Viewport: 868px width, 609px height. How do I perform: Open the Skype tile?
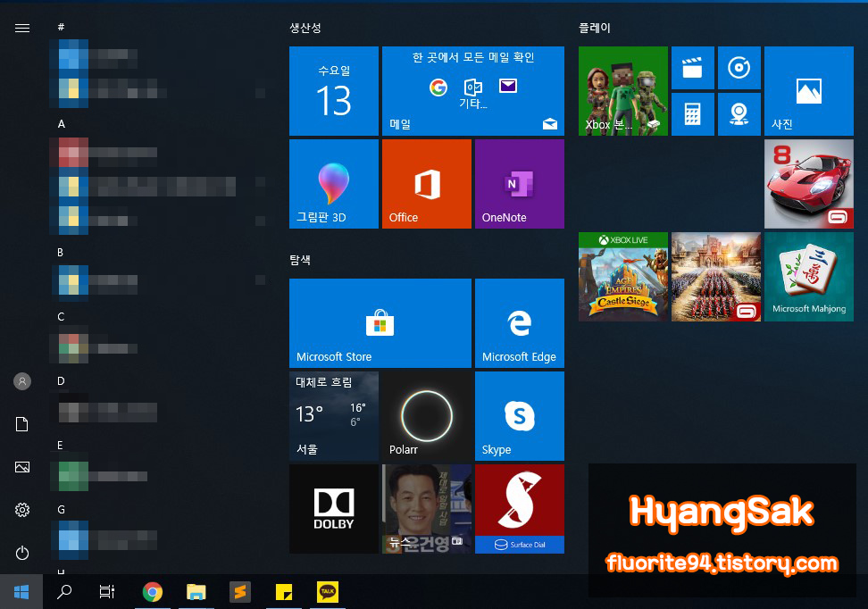coord(520,416)
